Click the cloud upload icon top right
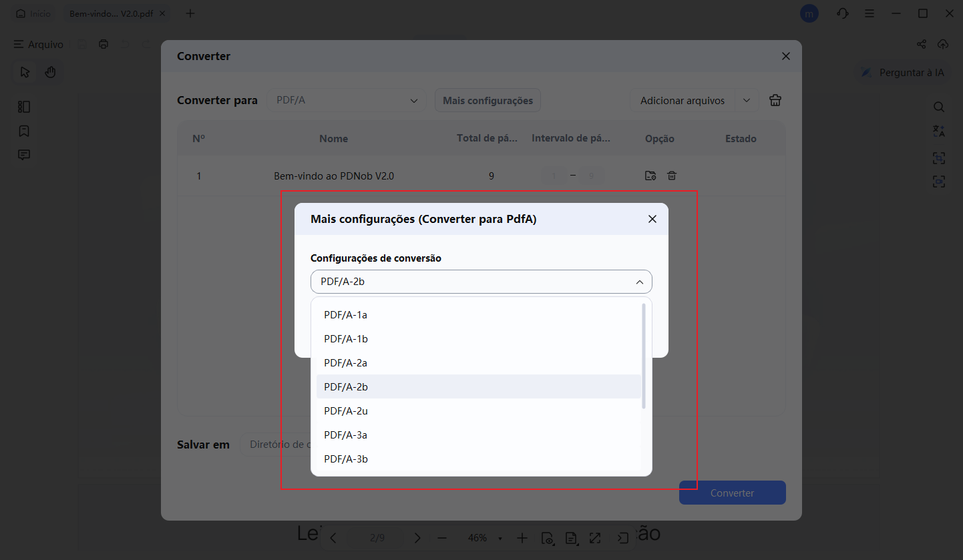Screen dimensions: 963x560 tap(943, 44)
